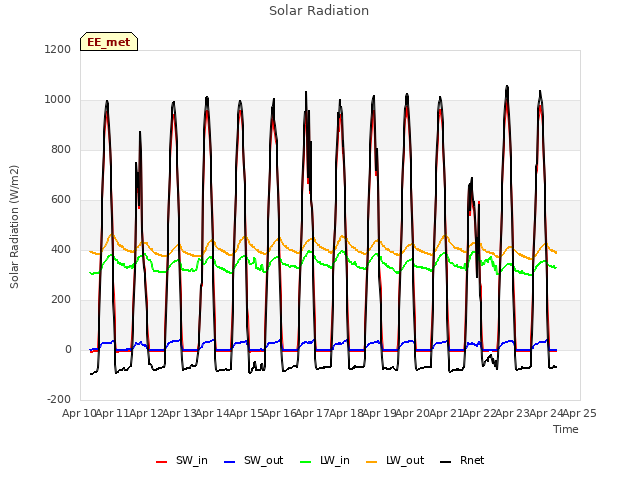This screenshot has width=640, height=480.
Task: Click the blue SW_out legend swatch
Action: 230,462
